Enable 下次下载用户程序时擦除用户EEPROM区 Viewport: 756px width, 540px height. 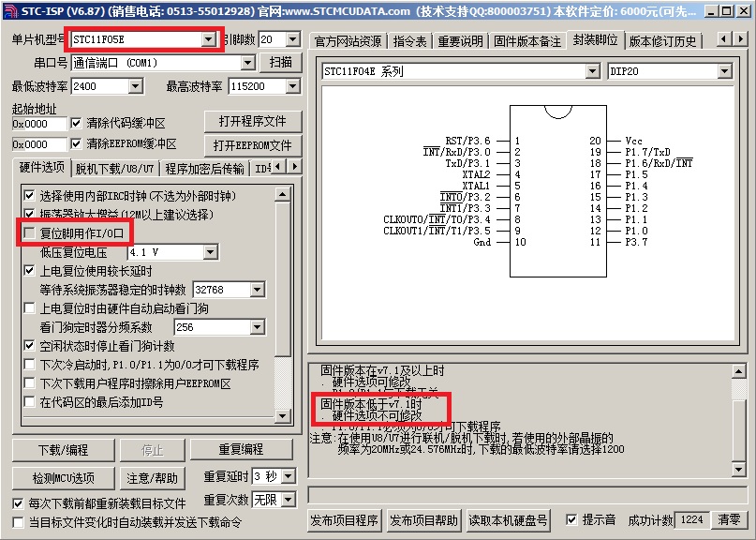pyautogui.click(x=29, y=383)
